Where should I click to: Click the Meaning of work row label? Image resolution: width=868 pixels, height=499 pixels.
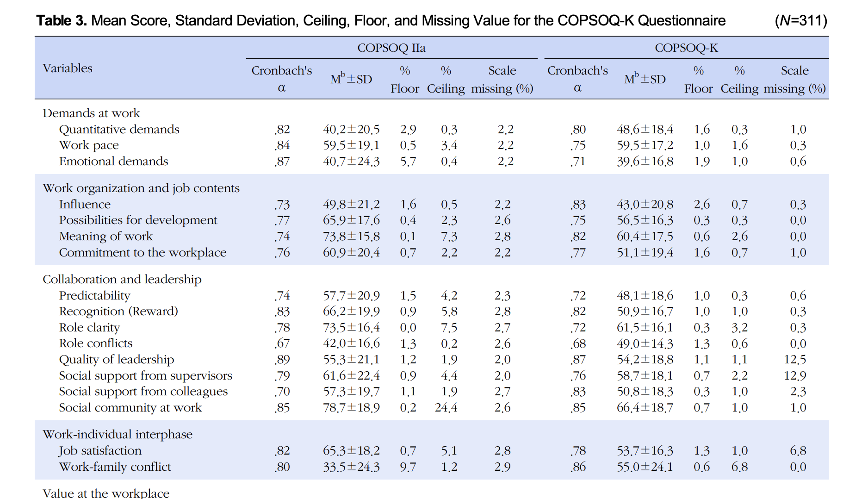(105, 237)
